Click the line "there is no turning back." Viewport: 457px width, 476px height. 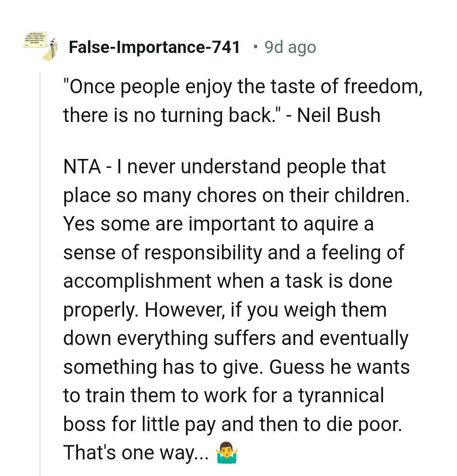[x=169, y=115]
